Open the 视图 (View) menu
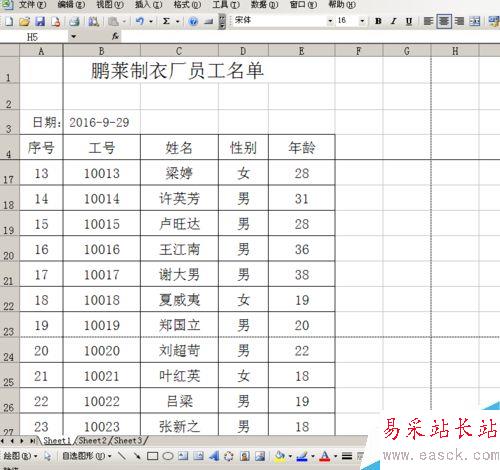The image size is (500, 470). coord(110,5)
